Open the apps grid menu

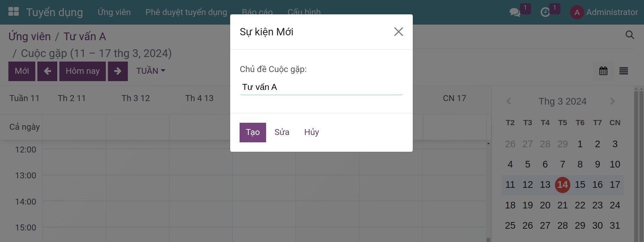point(13,12)
